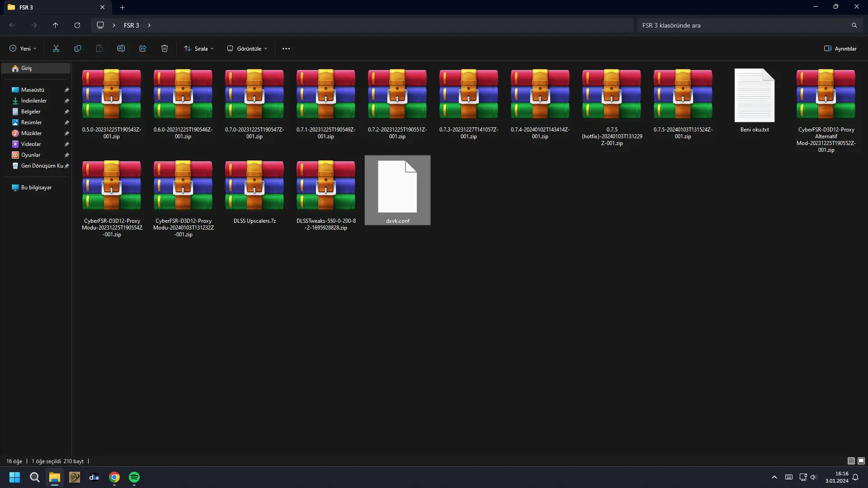Click the Share icon in toolbar

[143, 48]
